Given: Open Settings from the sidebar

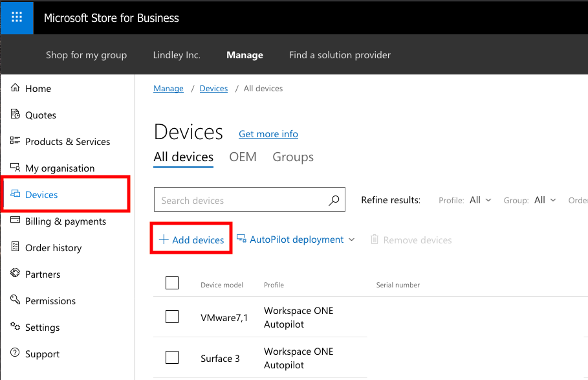Looking at the screenshot, I should [43, 328].
